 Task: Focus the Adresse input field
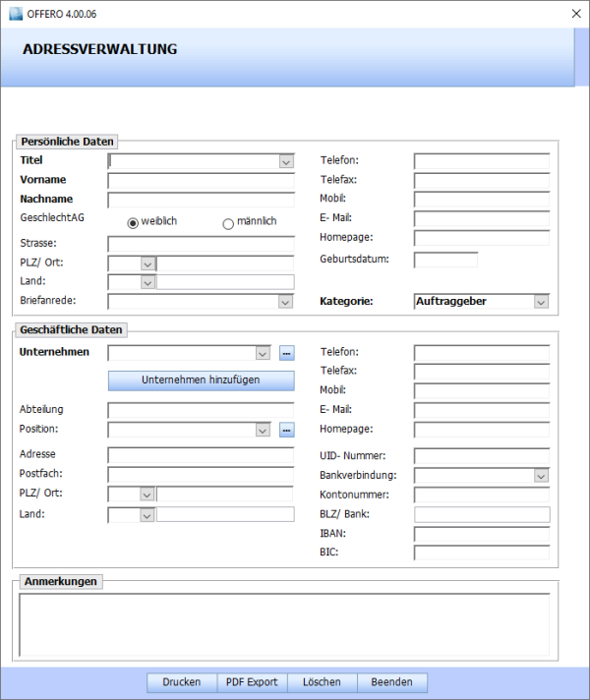click(201, 455)
